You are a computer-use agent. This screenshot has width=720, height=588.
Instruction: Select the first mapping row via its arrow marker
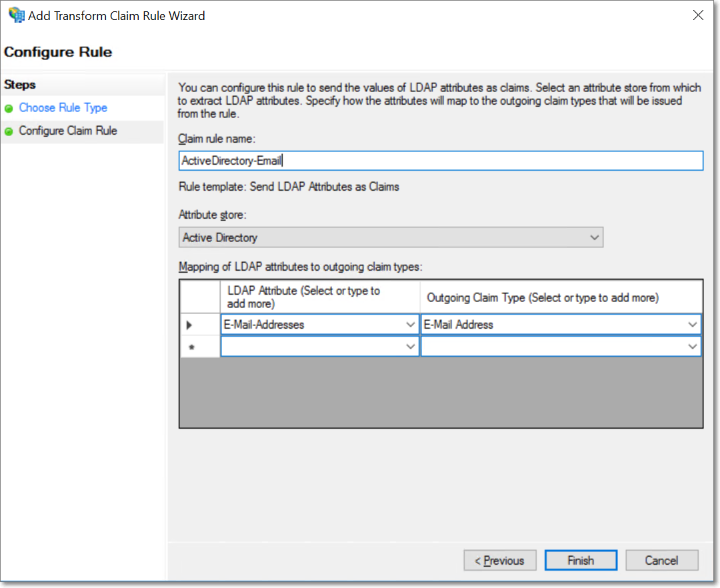pyautogui.click(x=190, y=325)
